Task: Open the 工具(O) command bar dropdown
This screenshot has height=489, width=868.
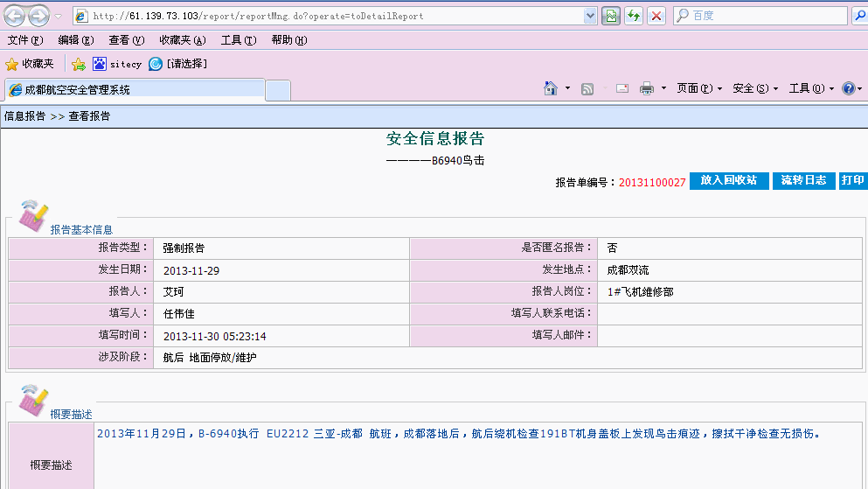Action: (811, 88)
